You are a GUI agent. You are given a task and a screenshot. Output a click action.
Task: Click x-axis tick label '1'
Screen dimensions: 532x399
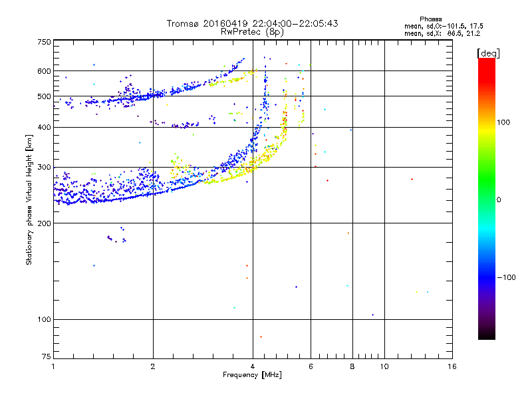pos(53,366)
